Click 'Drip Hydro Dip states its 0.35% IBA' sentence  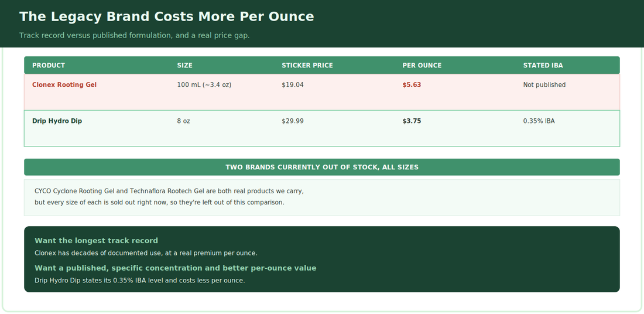coord(140,281)
